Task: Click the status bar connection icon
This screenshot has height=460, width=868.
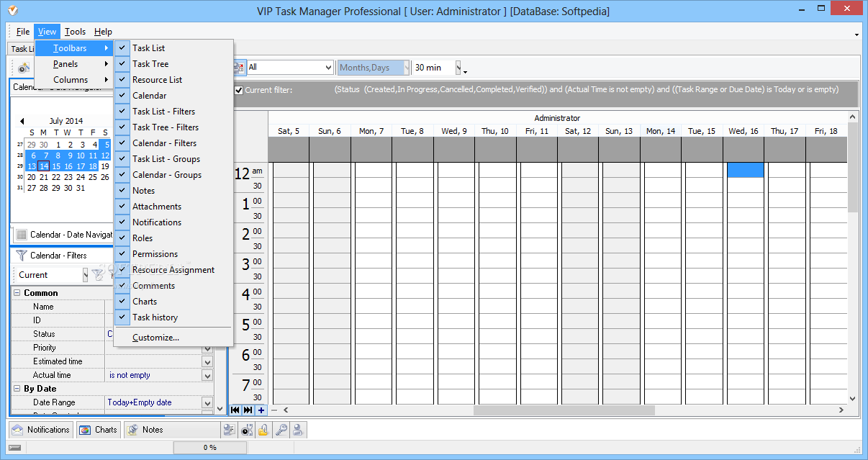Action: (x=14, y=448)
